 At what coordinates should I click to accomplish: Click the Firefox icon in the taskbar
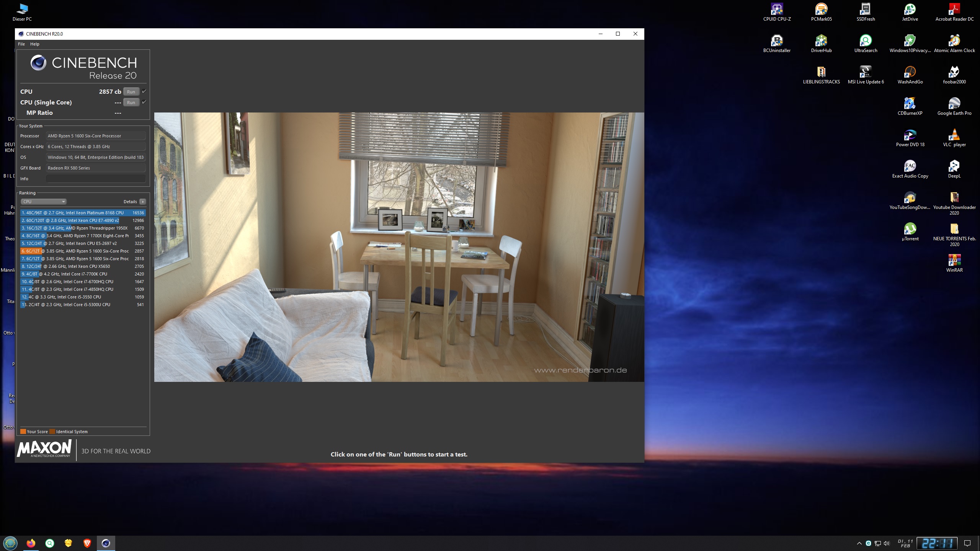31,543
